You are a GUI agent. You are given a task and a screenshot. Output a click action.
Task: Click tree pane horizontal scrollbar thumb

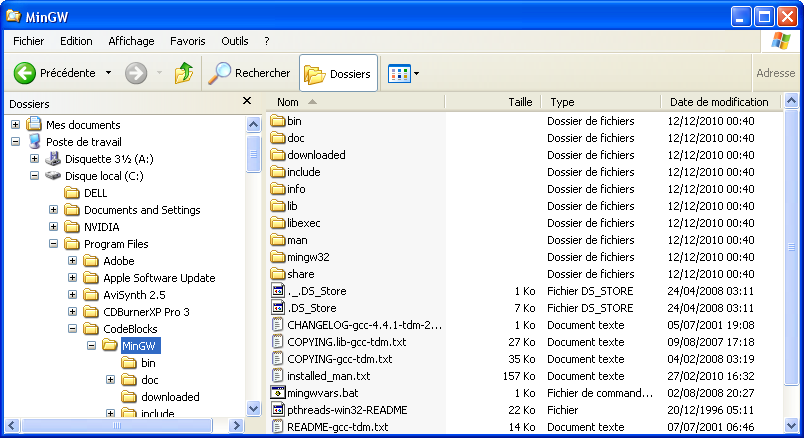click(x=117, y=425)
